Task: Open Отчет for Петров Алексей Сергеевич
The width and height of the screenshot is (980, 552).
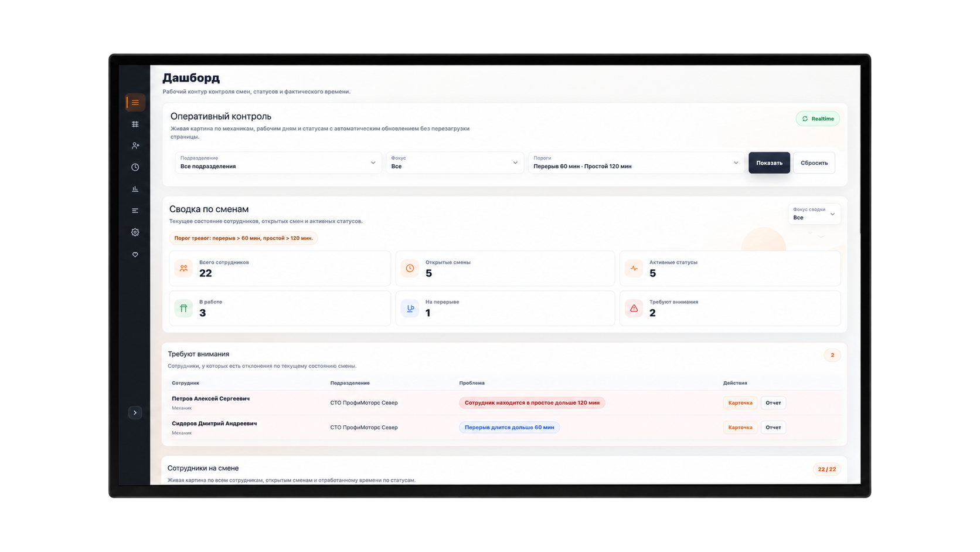Action: pos(773,402)
